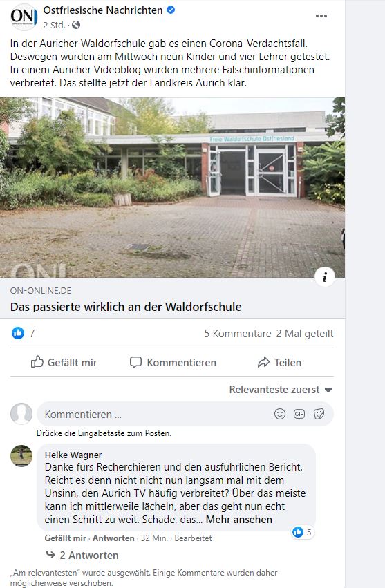Image resolution: width=385 pixels, height=588 pixels.
Task: Open the 'Relevanteste zuerst' sort dropdown
Action: 281,390
